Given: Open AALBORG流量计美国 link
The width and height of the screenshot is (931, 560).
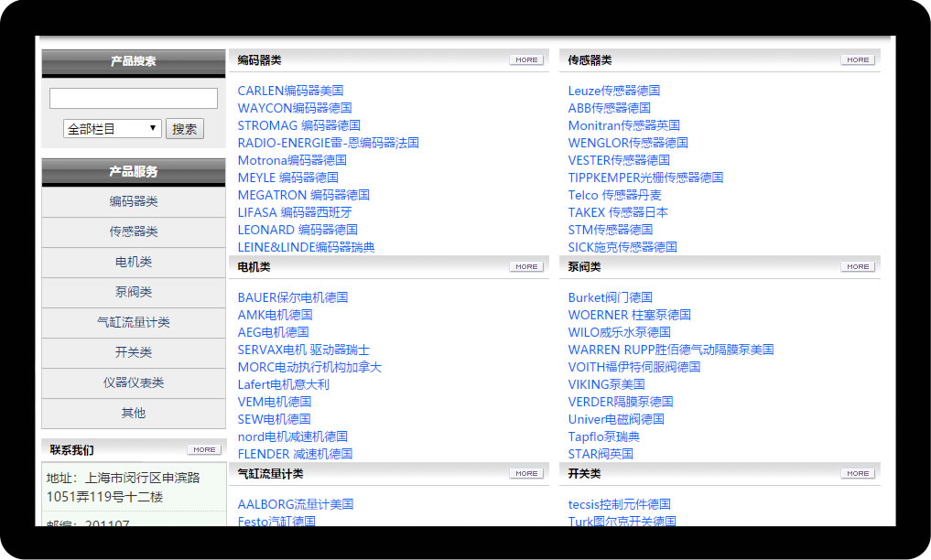Looking at the screenshot, I should point(296,505).
